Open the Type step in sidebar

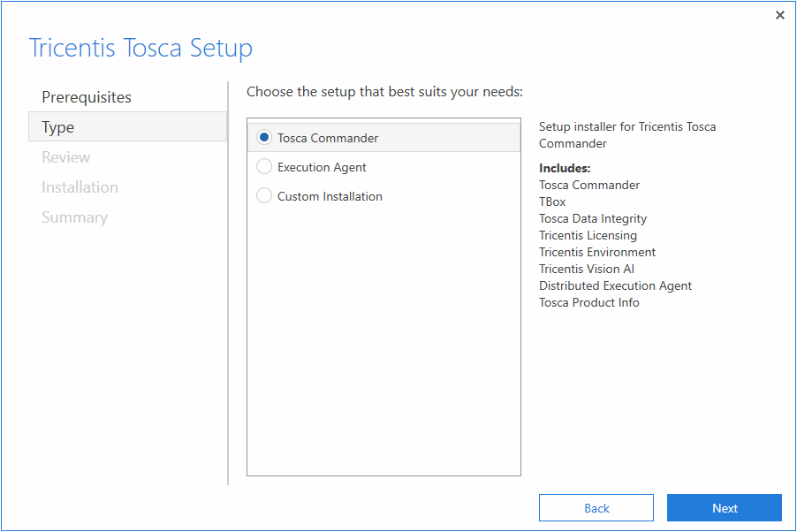coord(58,127)
